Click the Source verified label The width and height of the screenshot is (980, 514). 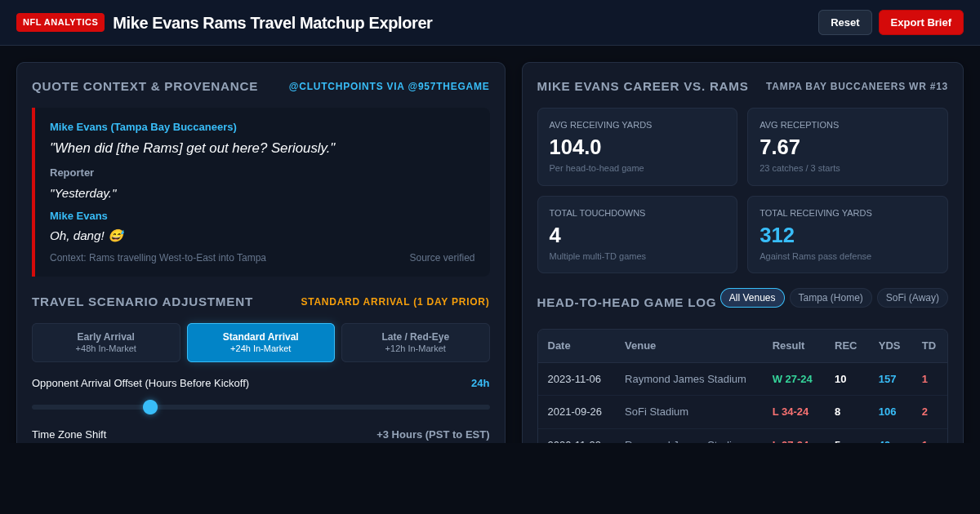click(x=442, y=258)
